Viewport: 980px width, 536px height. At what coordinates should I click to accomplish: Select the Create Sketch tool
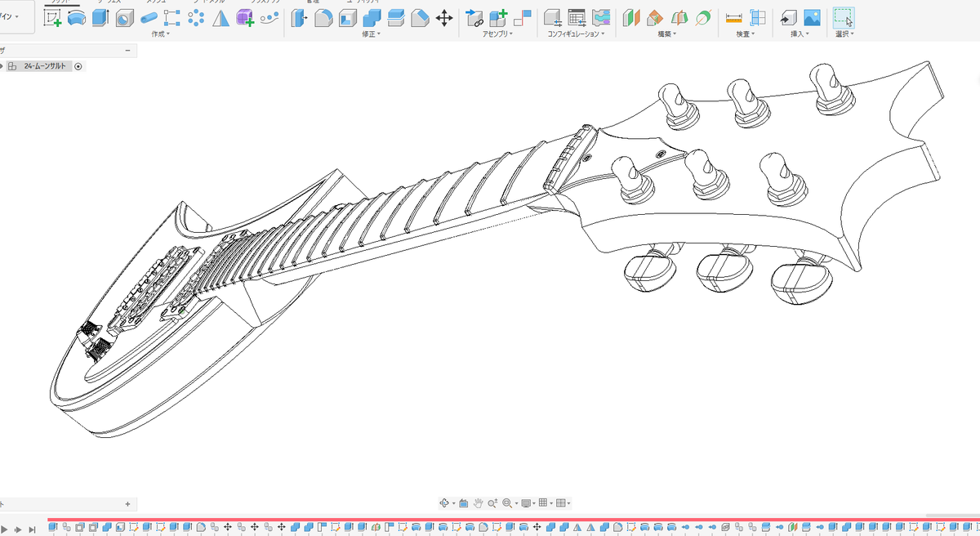tap(52, 17)
